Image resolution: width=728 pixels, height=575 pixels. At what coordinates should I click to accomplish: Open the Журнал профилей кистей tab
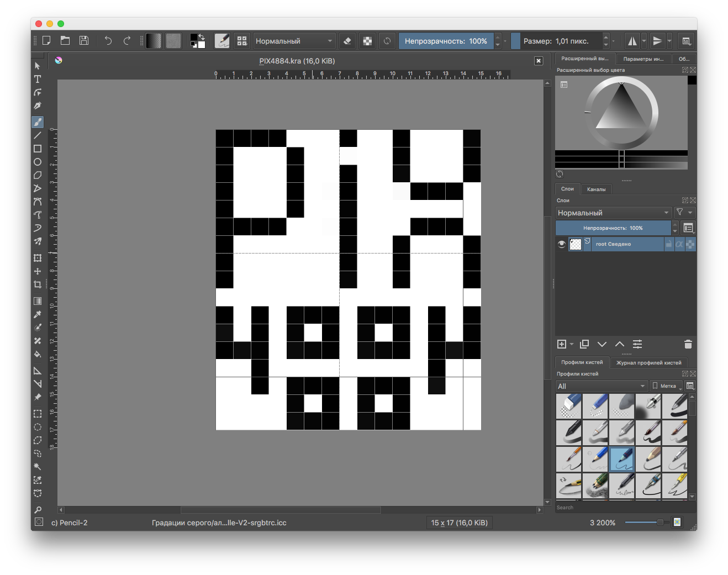click(x=648, y=362)
